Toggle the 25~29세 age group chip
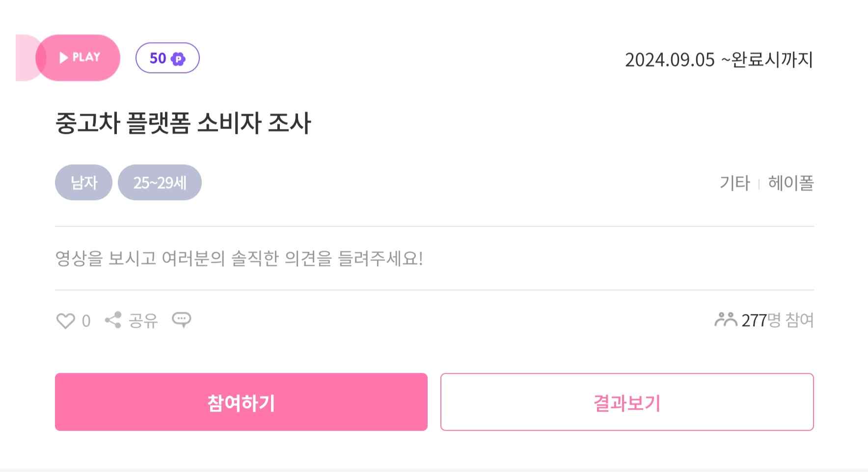 (x=160, y=182)
